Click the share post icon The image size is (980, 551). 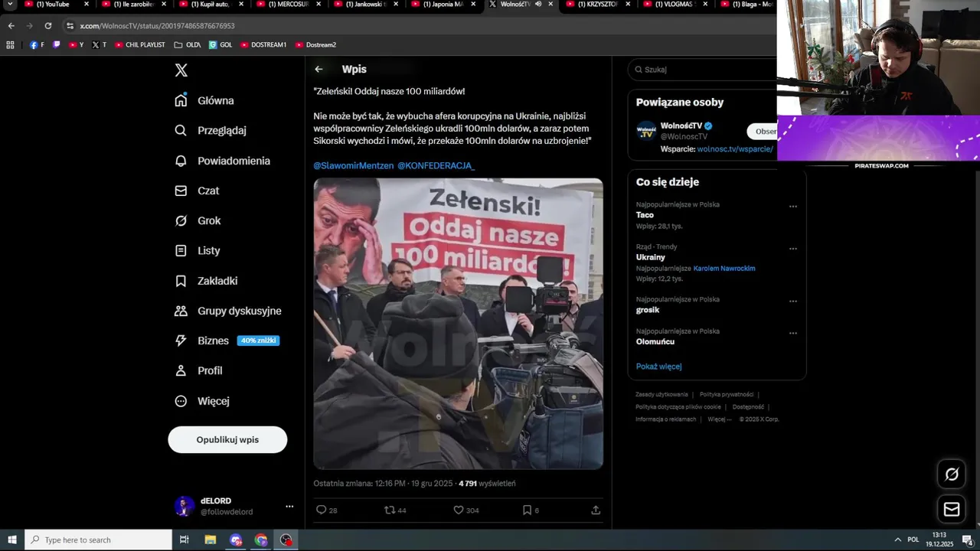[x=596, y=510]
